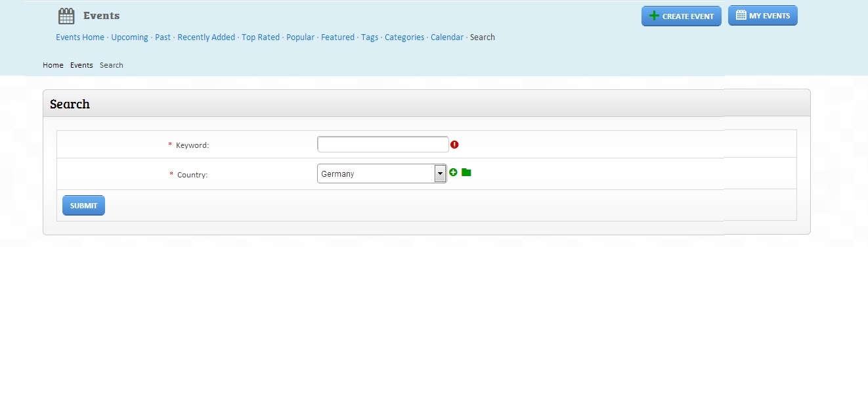Switch to the Calendar view
This screenshot has height=393, width=868.
click(x=447, y=37)
